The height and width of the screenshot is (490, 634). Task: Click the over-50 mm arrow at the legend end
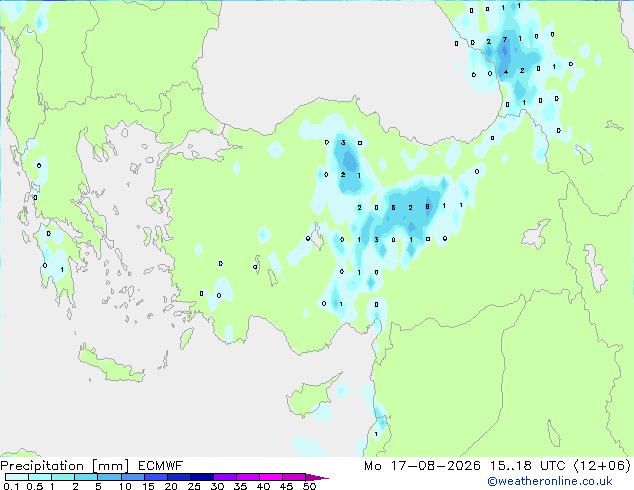pos(317,477)
